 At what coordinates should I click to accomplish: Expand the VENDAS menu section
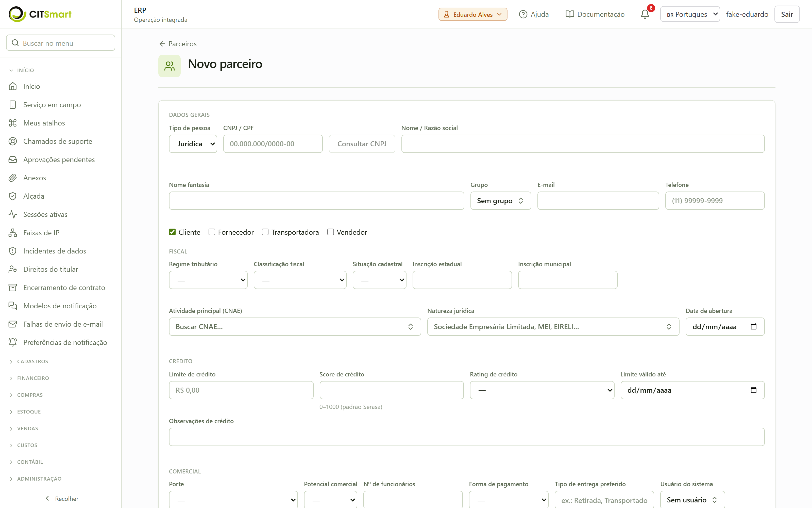click(27, 429)
